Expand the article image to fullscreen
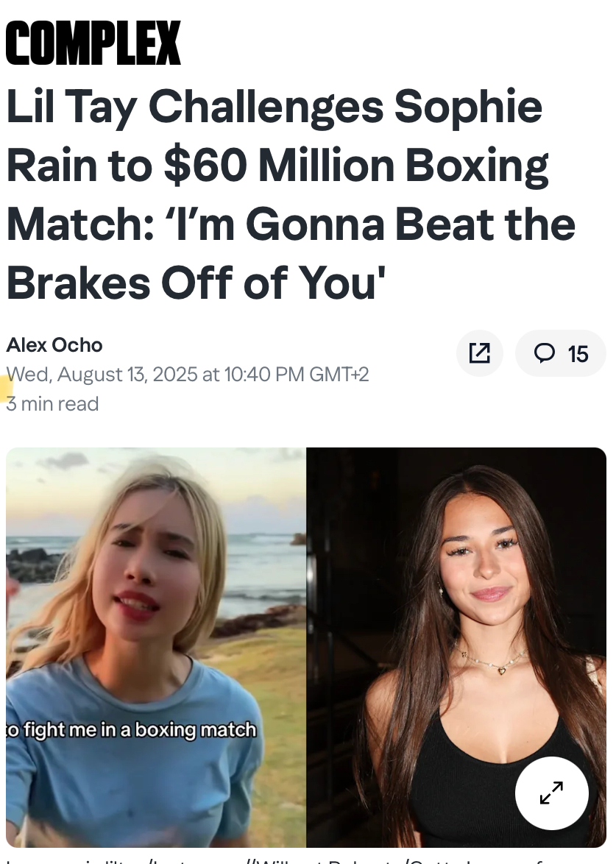 pos(551,793)
